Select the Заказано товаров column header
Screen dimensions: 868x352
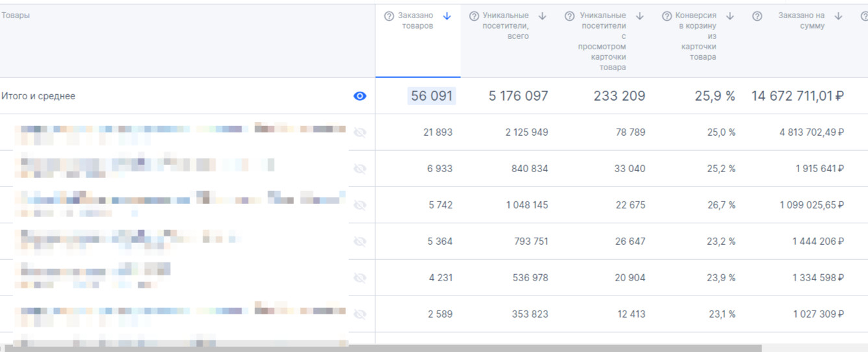tap(418, 41)
